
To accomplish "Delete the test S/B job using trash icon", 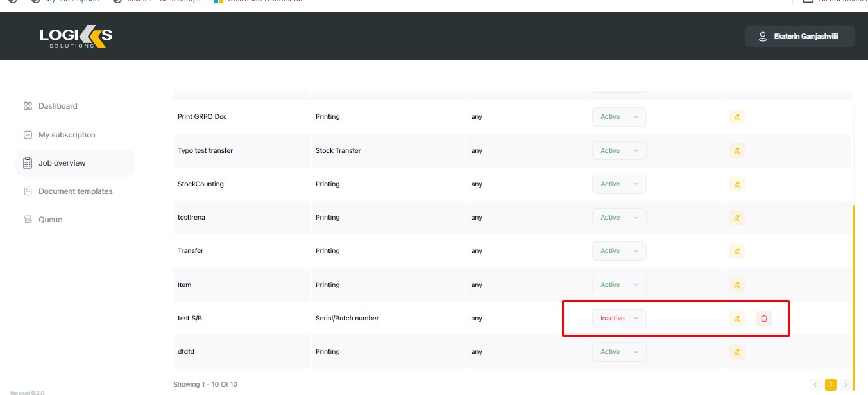I will pos(763,319).
